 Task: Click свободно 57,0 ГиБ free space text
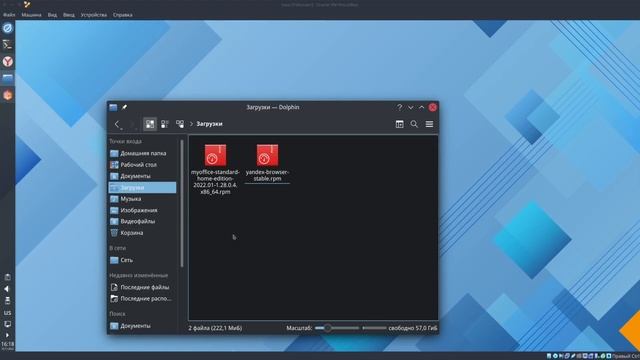[413, 328]
